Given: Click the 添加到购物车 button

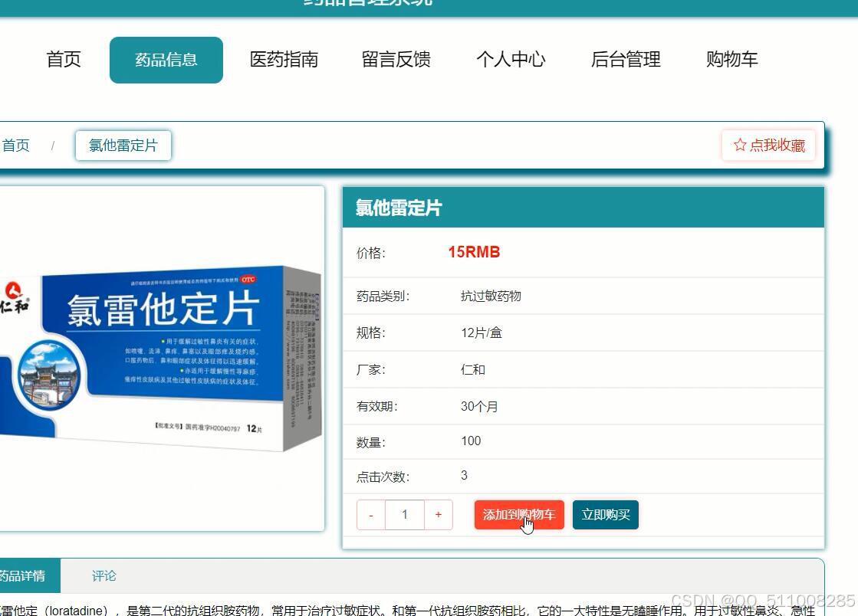Looking at the screenshot, I should [519, 515].
